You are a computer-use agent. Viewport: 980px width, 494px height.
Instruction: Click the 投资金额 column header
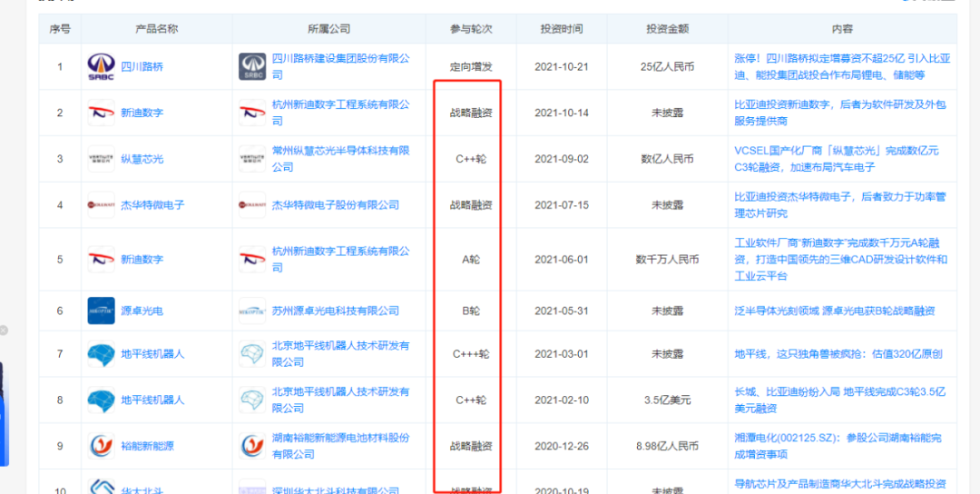coord(668,29)
